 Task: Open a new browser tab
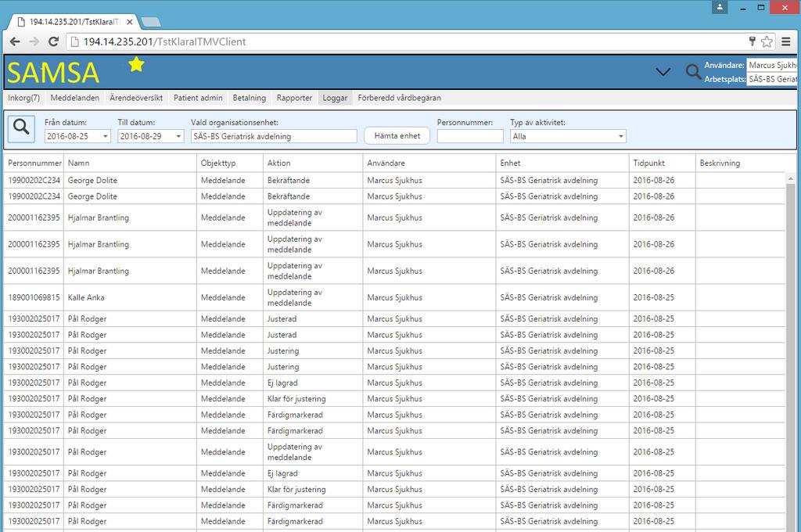coord(151,22)
